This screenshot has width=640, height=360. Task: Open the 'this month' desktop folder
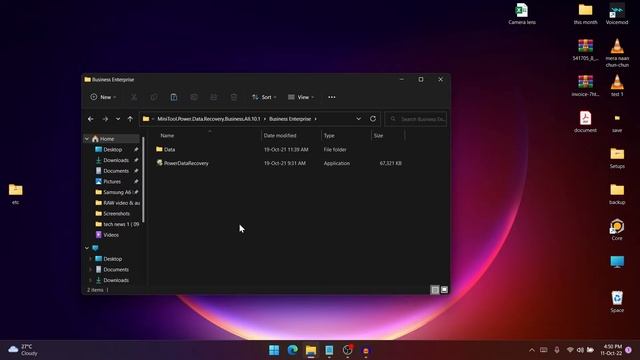pyautogui.click(x=585, y=14)
